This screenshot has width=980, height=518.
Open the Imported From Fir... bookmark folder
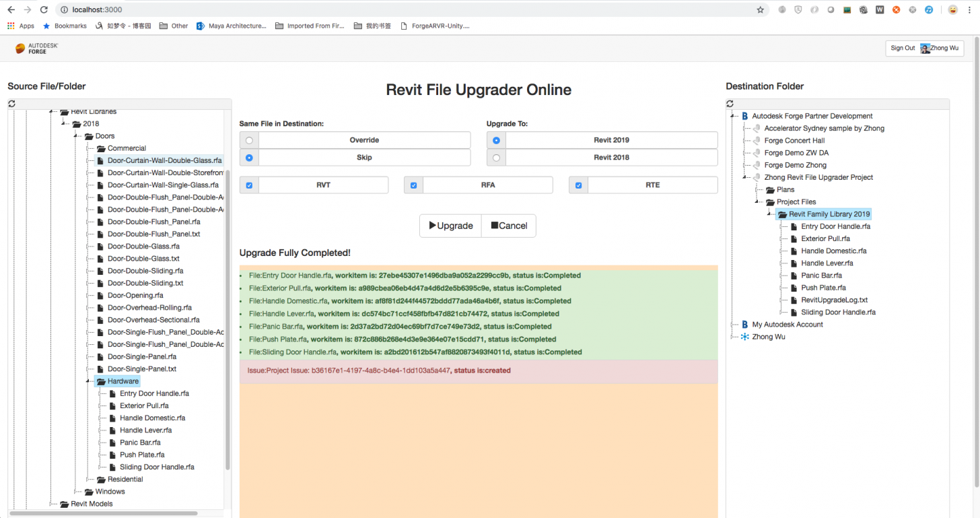310,26
